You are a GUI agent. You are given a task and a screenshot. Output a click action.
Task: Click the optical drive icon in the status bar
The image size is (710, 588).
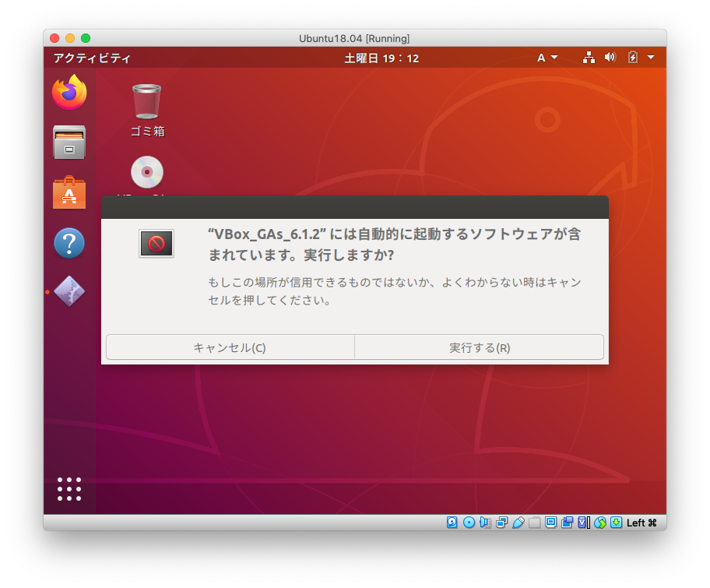[x=468, y=523]
